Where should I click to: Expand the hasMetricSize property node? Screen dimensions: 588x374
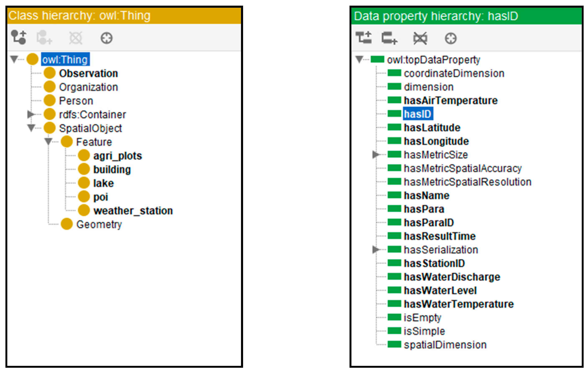[x=376, y=154]
